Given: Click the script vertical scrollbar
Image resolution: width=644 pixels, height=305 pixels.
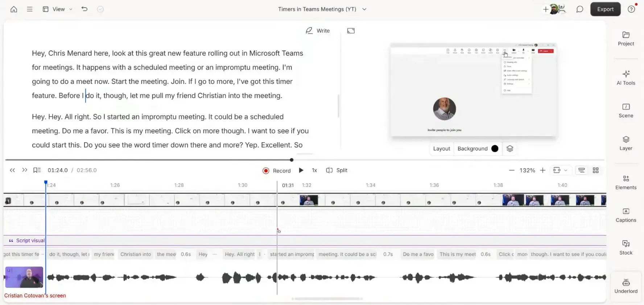Looking at the screenshot, I should click(x=338, y=106).
